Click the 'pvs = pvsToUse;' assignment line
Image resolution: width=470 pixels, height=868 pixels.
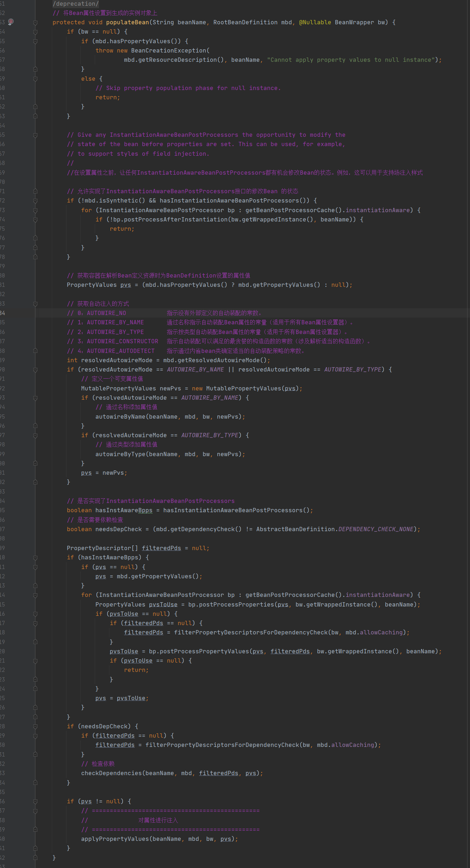point(122,698)
